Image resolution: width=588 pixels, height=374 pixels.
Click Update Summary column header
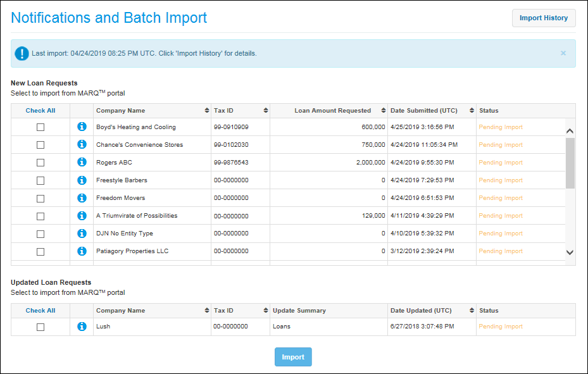click(x=299, y=311)
